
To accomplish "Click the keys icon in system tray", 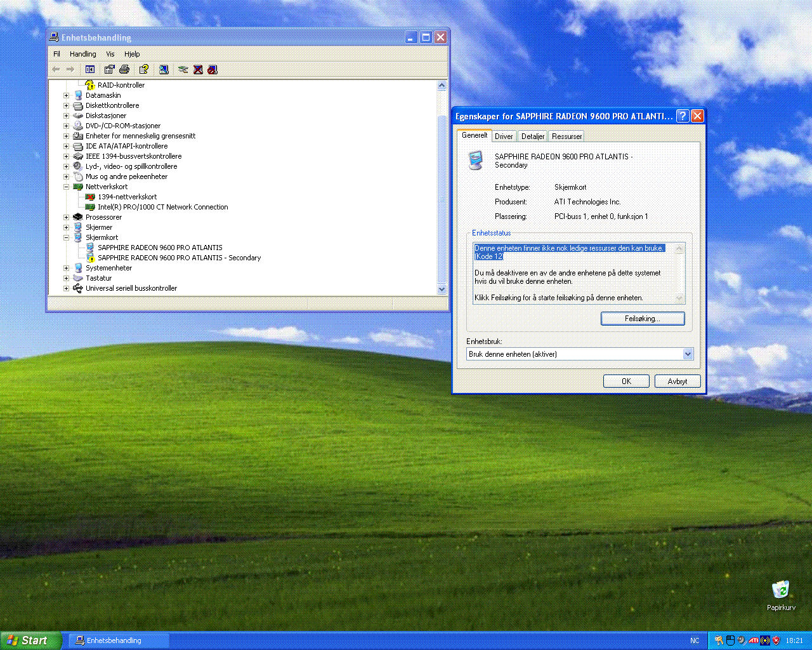I will tap(719, 640).
